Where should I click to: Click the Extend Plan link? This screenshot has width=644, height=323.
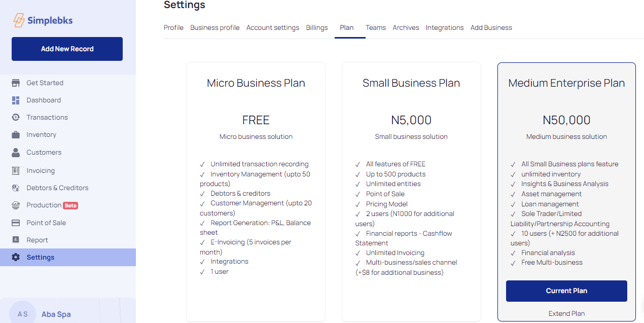coord(566,314)
